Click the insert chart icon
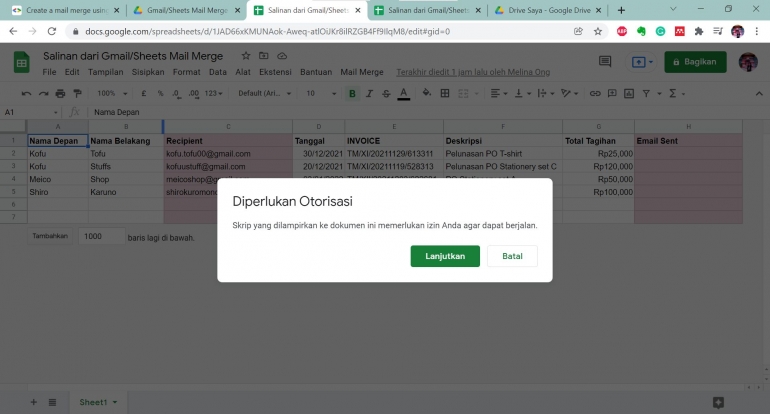This screenshot has width=770, height=414. [629, 93]
